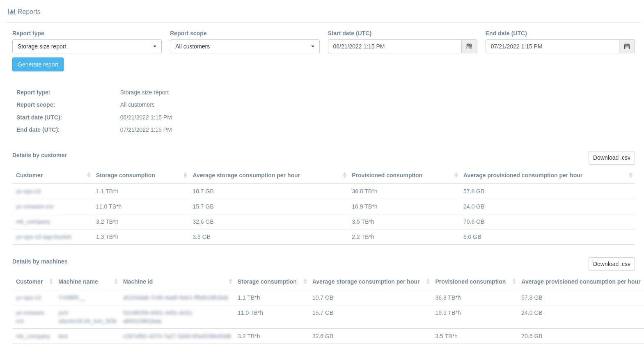The width and height of the screenshot is (644, 346).
Task: Click the Start date text field
Action: coord(394,46)
